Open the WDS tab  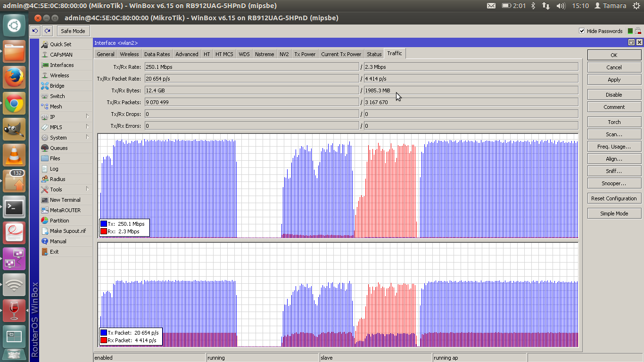pos(244,54)
